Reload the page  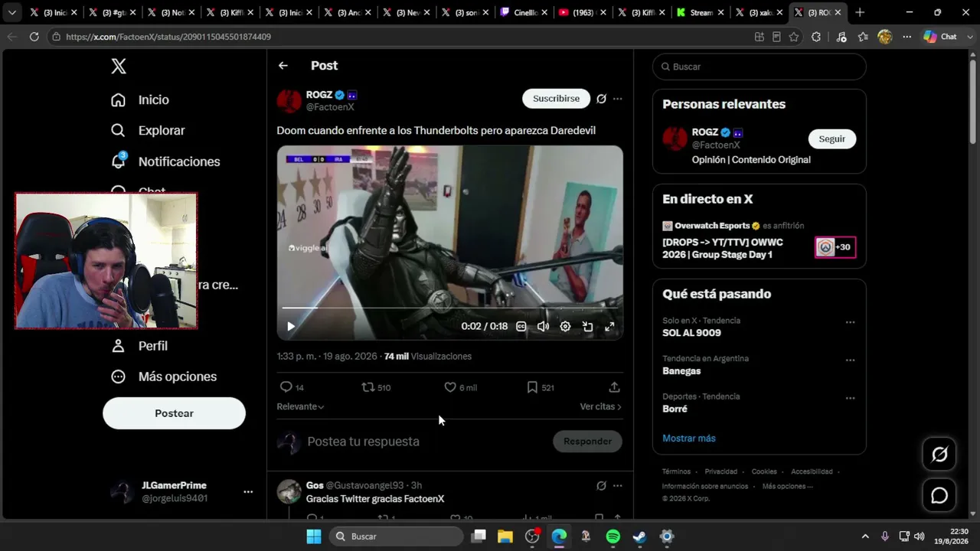coord(34,37)
